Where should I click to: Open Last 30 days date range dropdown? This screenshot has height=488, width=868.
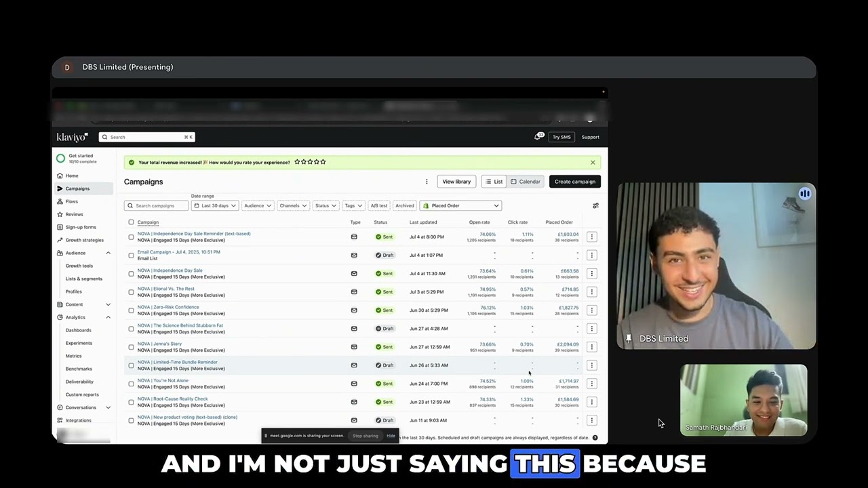pyautogui.click(x=215, y=205)
